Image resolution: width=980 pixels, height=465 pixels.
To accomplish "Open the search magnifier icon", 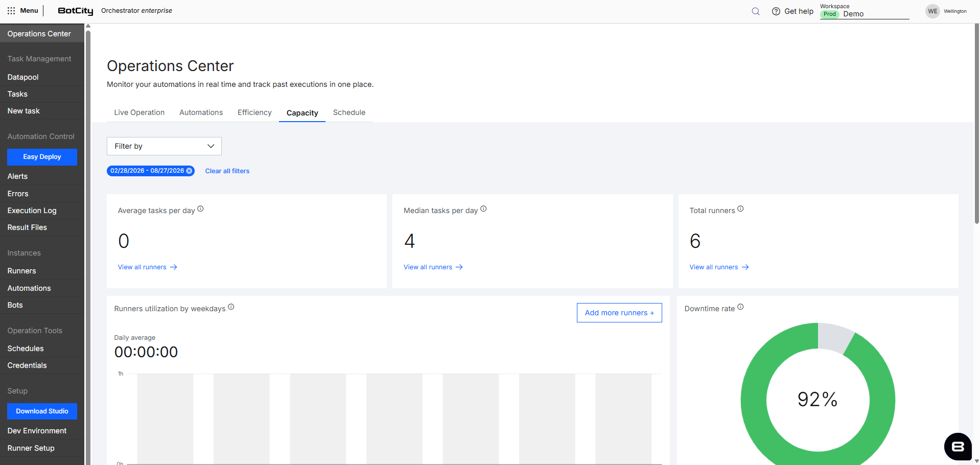I will point(756,11).
